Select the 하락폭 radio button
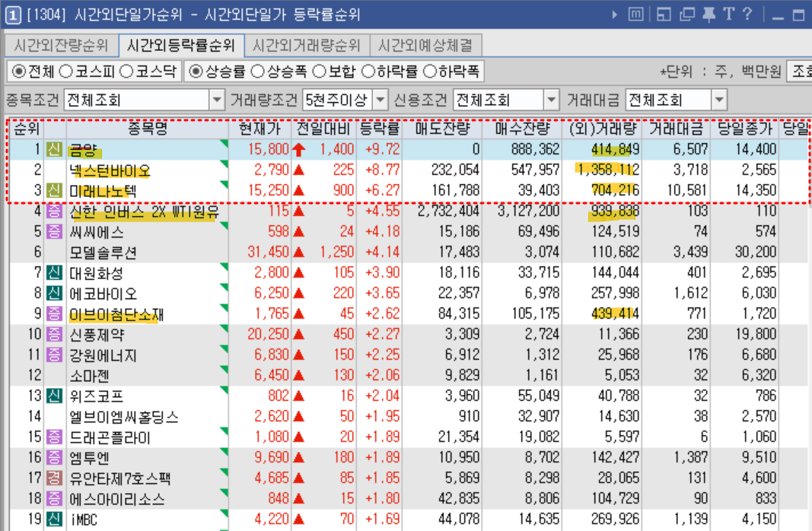 click(430, 72)
